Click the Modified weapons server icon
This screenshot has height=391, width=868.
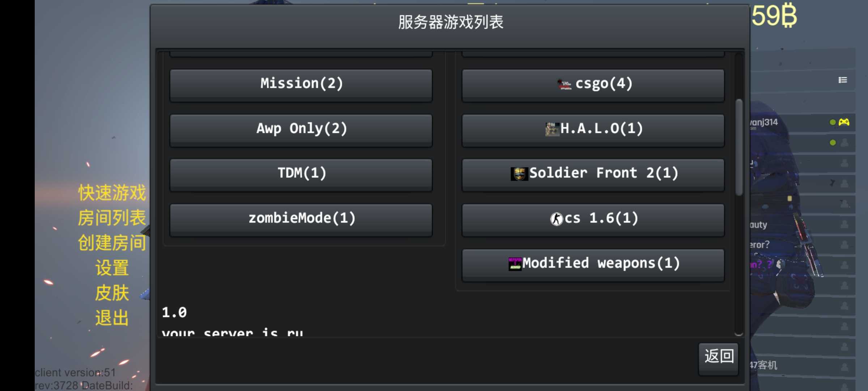(x=515, y=264)
